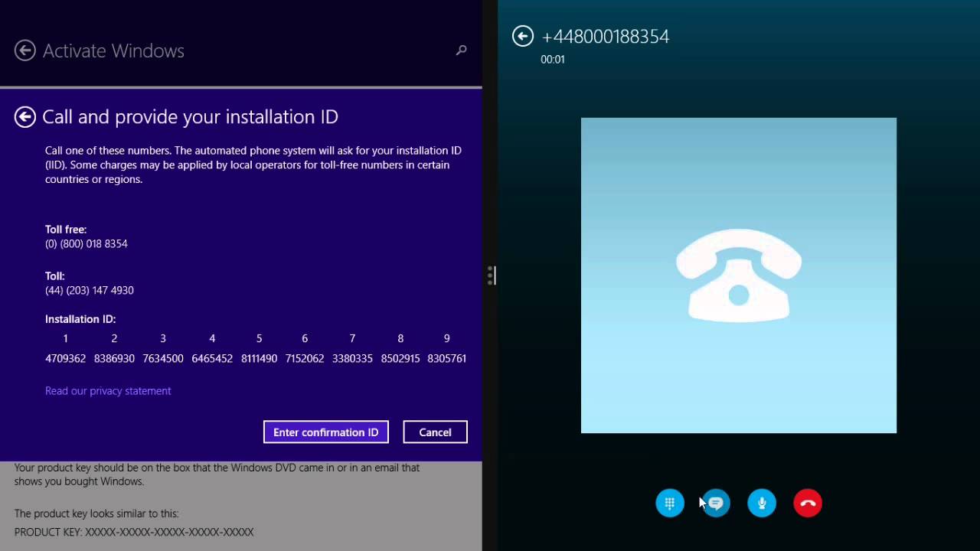This screenshot has width=980, height=551.
Task: Select toll number (44) (203) 147 4930
Action: [x=90, y=290]
